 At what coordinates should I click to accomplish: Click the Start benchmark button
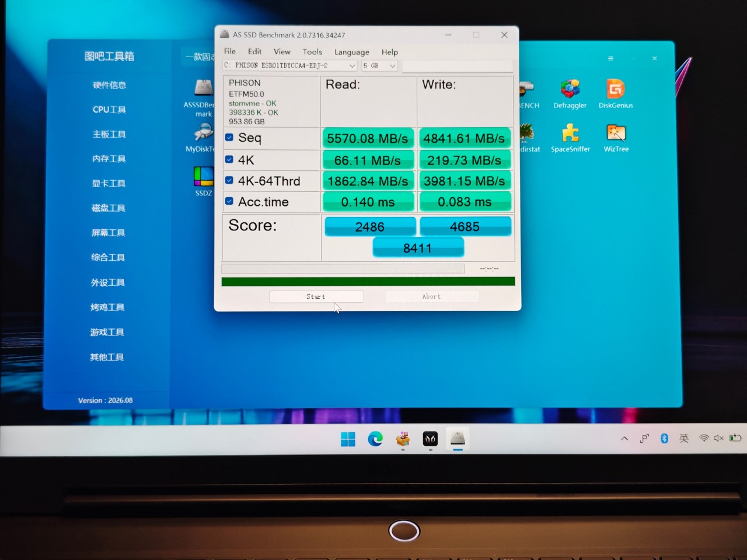pos(316,296)
